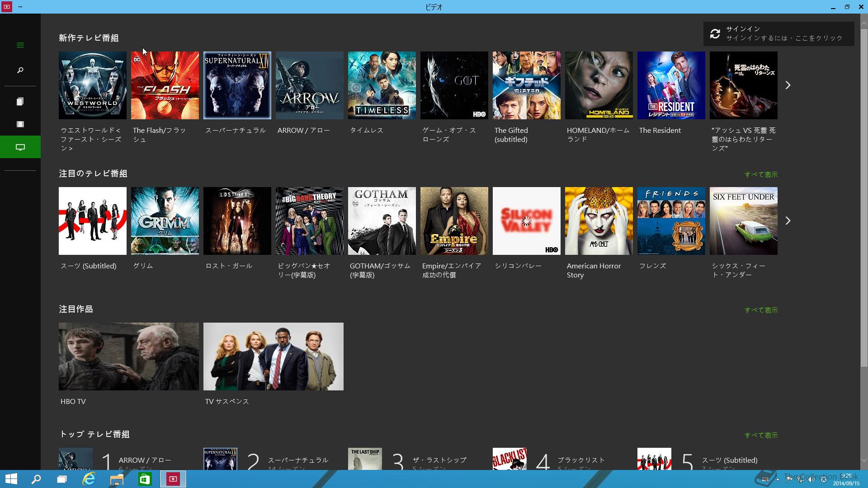Open the Timeless poster
The height and width of the screenshot is (488, 868).
tap(382, 85)
